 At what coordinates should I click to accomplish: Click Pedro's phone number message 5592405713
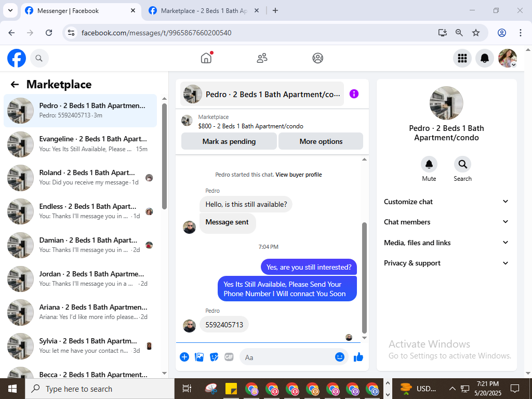(x=224, y=325)
